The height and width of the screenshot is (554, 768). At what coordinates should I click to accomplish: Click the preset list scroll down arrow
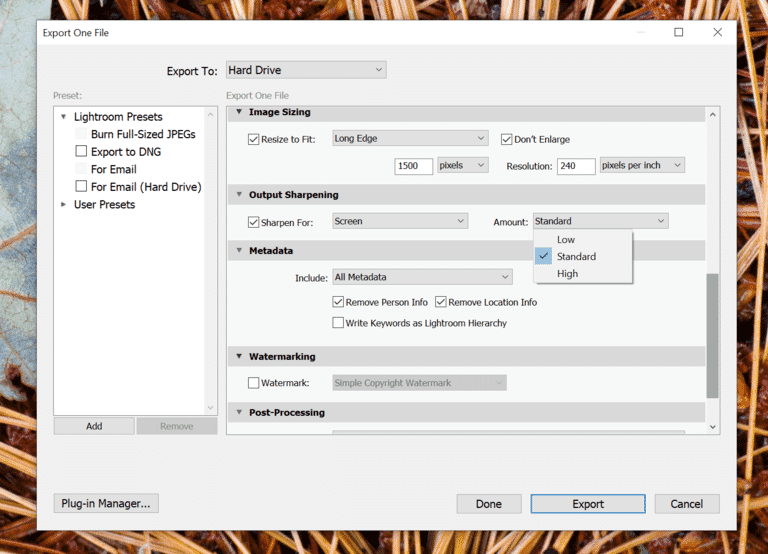point(211,408)
